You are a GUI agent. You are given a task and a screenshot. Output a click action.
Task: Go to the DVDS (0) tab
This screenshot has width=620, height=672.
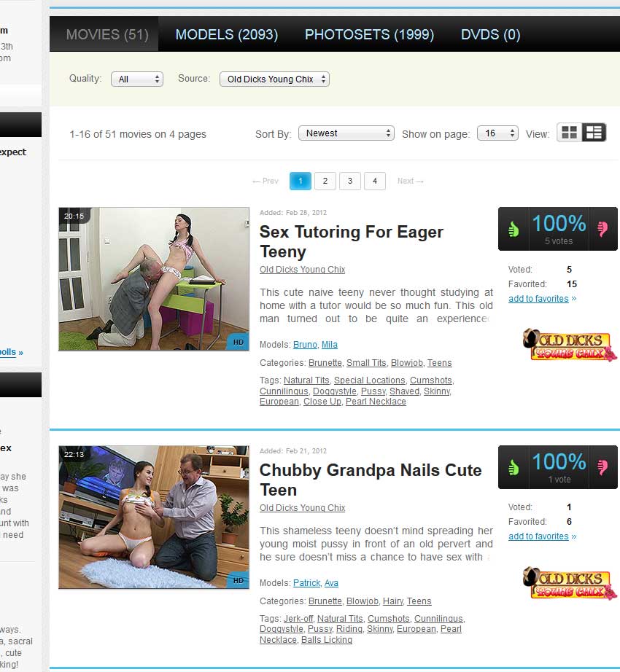pos(490,35)
